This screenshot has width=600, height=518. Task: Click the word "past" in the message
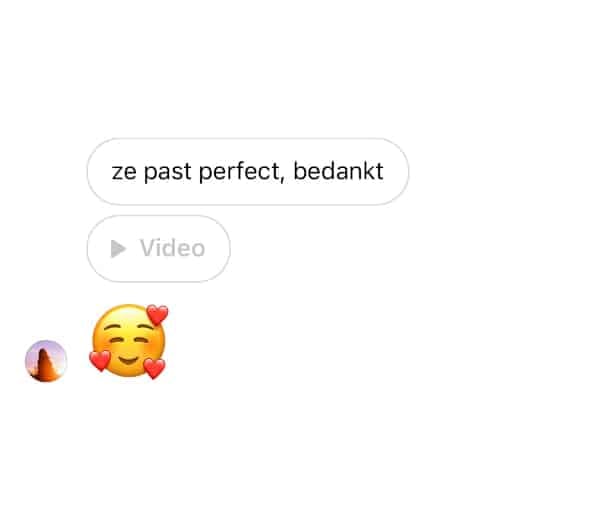tap(167, 173)
